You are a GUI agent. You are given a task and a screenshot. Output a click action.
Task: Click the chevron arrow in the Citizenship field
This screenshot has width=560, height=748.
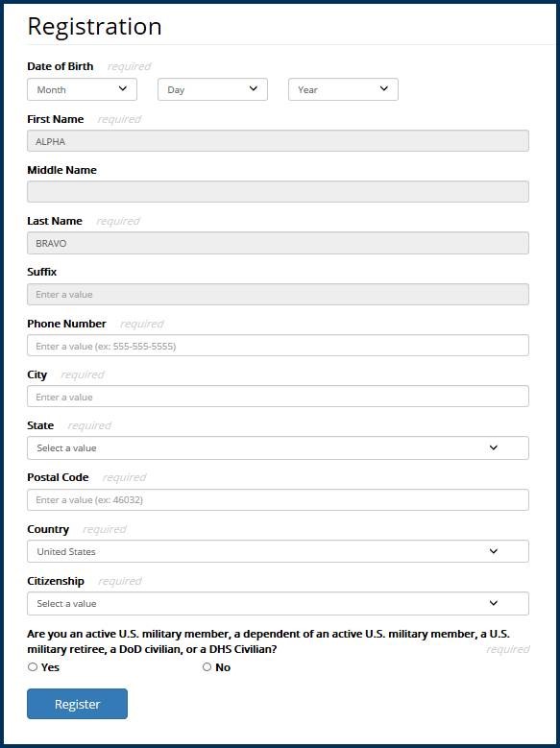(494, 603)
